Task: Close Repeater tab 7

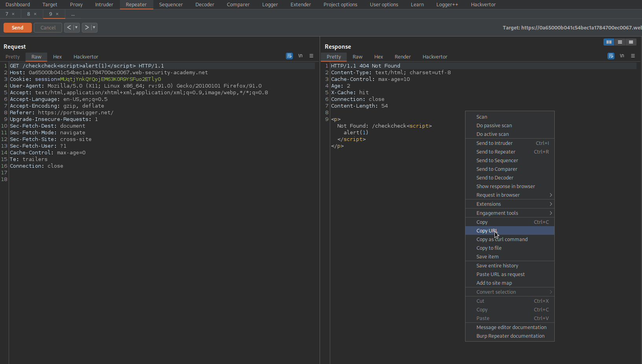Action: [13, 14]
